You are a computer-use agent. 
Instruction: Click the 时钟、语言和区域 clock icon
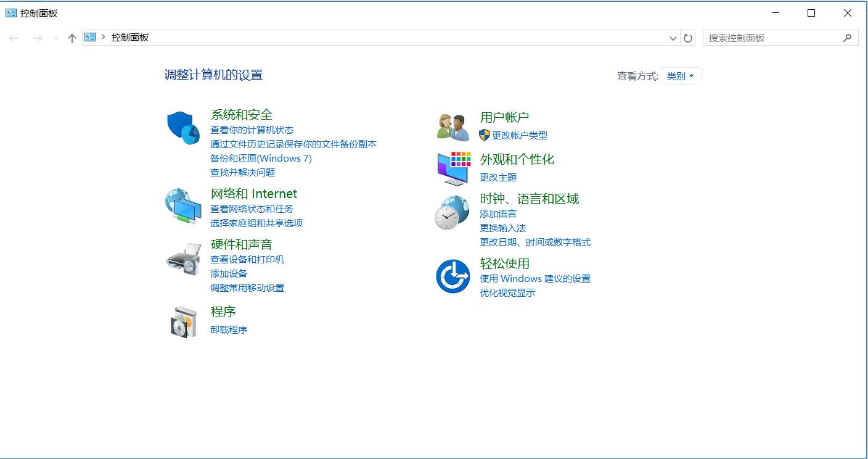tap(452, 213)
